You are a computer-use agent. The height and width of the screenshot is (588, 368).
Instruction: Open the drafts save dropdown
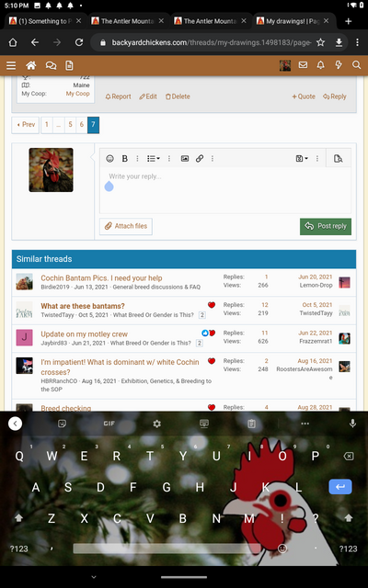point(302,159)
